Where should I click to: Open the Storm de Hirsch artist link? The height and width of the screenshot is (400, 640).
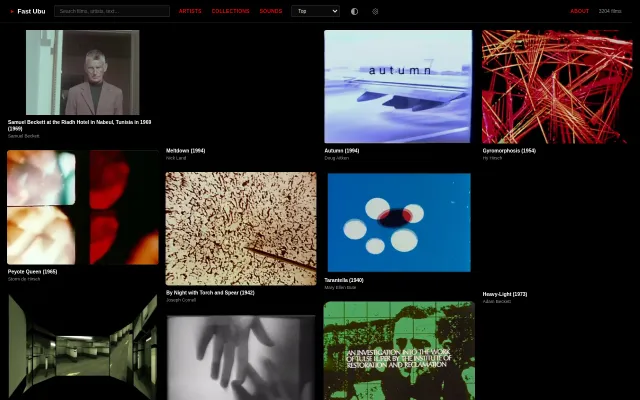24,279
